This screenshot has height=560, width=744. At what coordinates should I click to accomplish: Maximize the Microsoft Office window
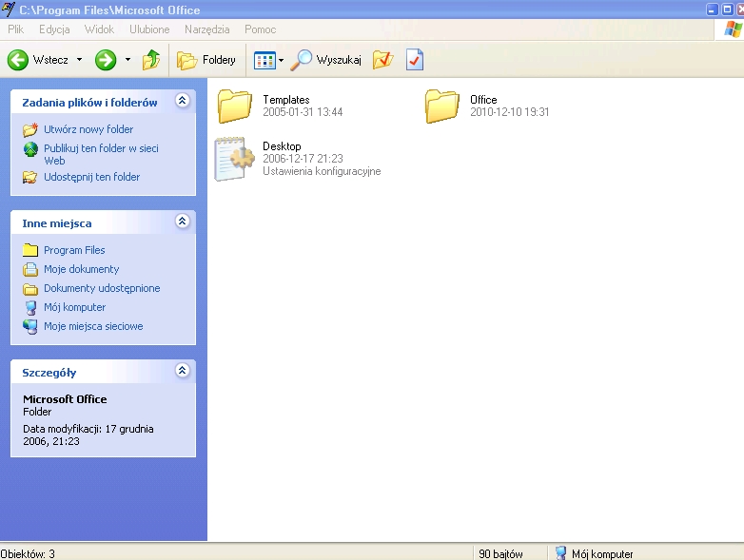728,10
